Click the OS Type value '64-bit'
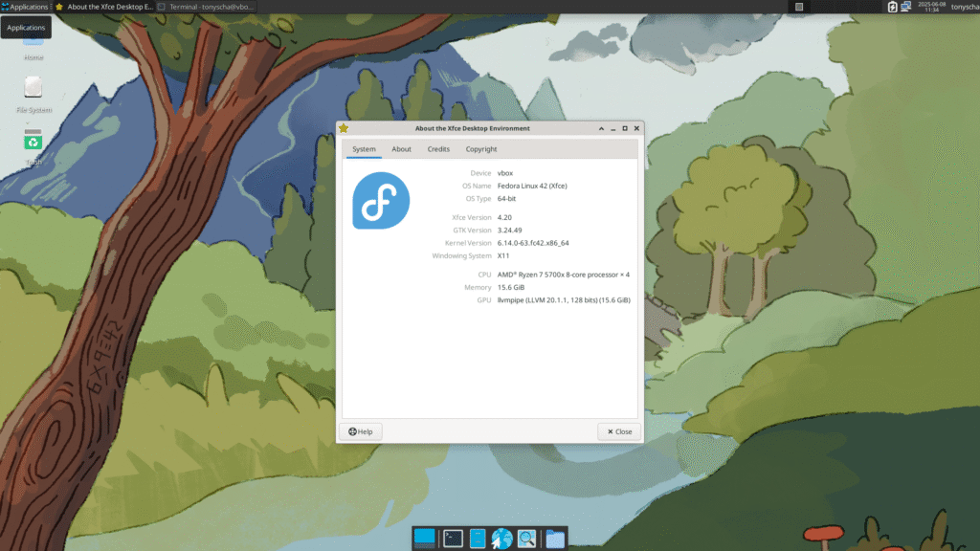 pos(507,199)
